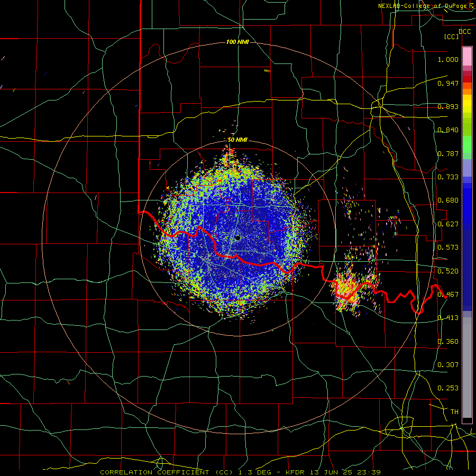Click the bright green segment of the color bar
The height and width of the screenshot is (476, 476).
[x=467, y=144]
